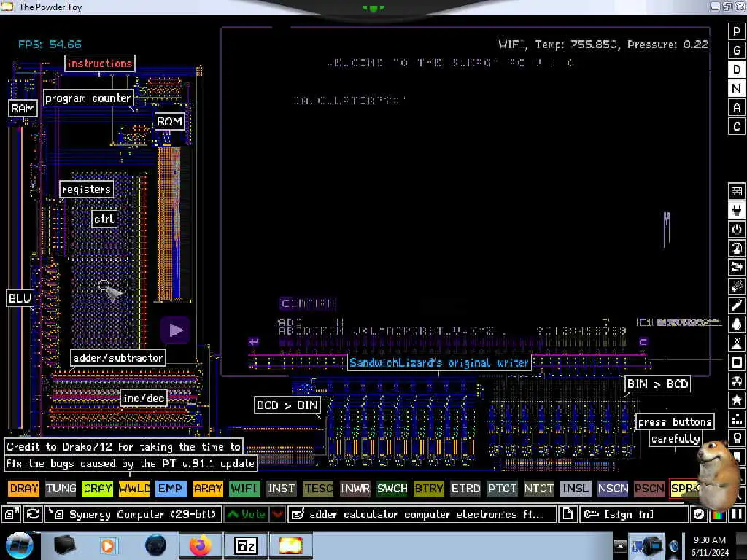Open the Sensors gauge icon

click(737, 249)
